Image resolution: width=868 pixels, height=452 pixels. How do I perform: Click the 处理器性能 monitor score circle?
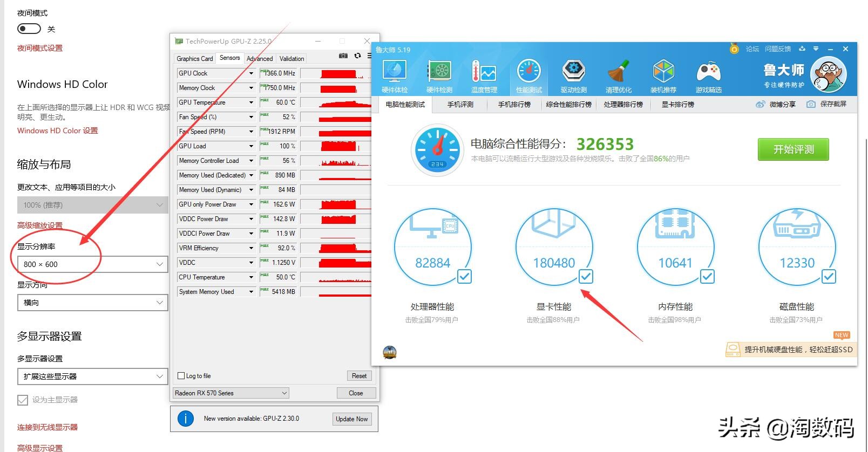433,247
